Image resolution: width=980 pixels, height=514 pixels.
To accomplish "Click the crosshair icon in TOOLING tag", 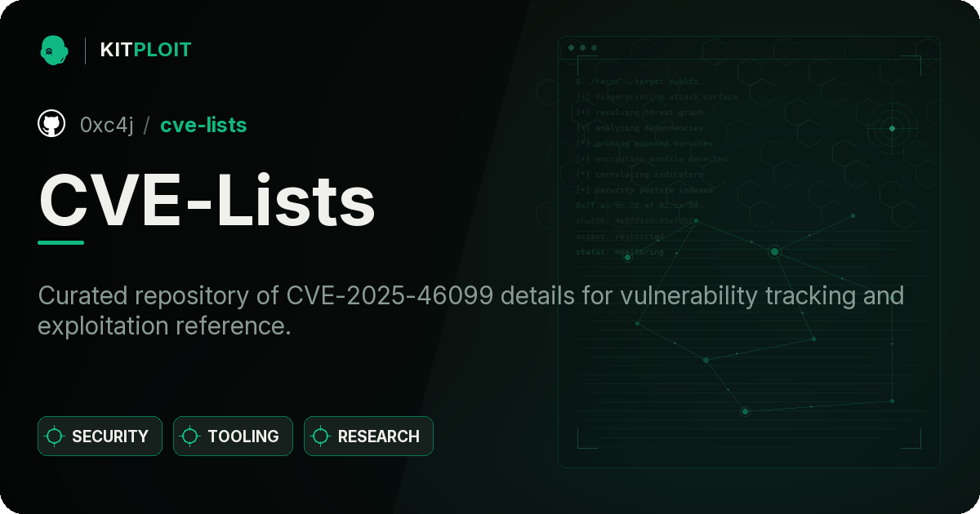I will pos(190,436).
